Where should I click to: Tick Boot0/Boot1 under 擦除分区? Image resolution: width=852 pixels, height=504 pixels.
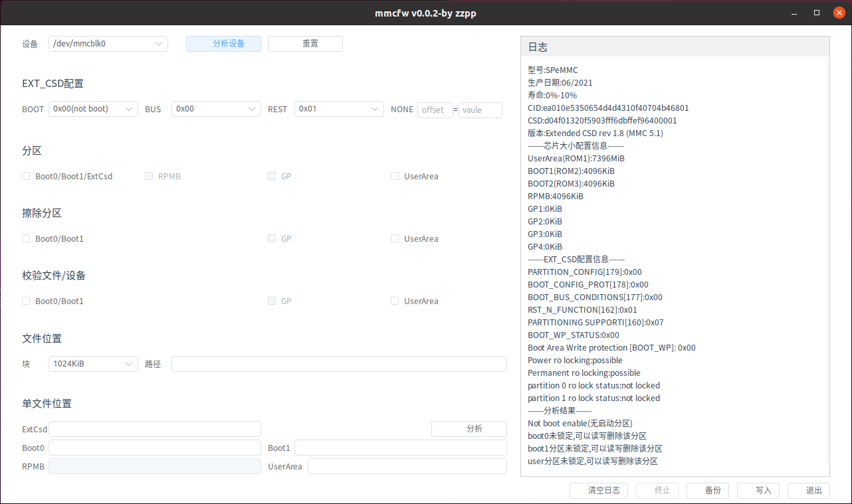click(27, 238)
